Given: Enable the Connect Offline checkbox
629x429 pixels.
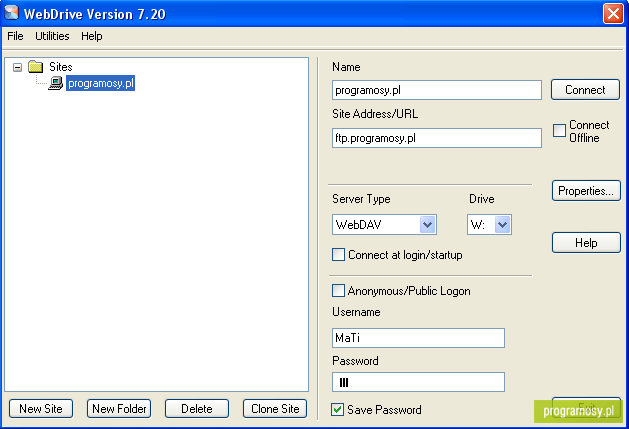Looking at the screenshot, I should pyautogui.click(x=560, y=130).
